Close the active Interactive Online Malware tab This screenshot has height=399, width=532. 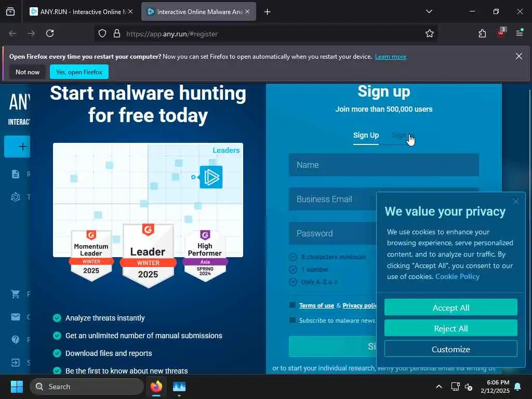(x=247, y=12)
